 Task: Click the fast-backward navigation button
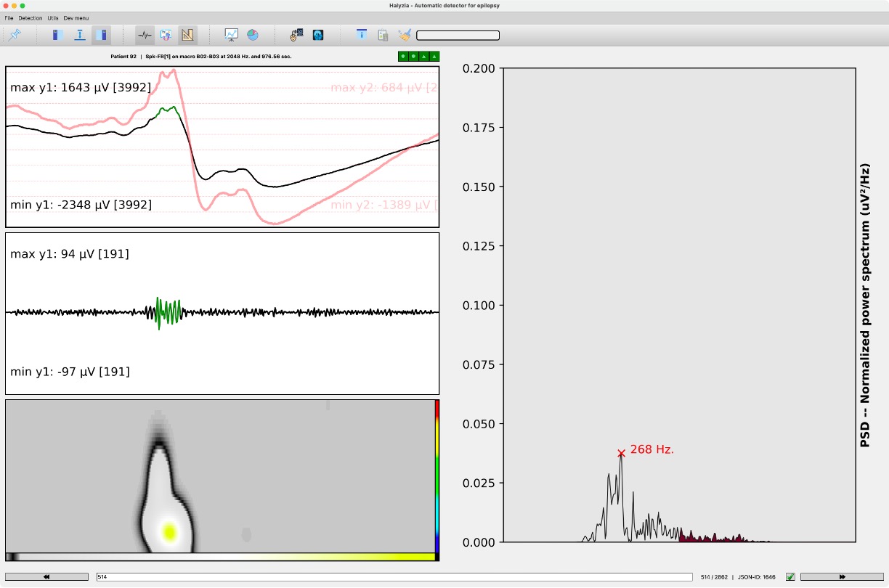[46, 576]
